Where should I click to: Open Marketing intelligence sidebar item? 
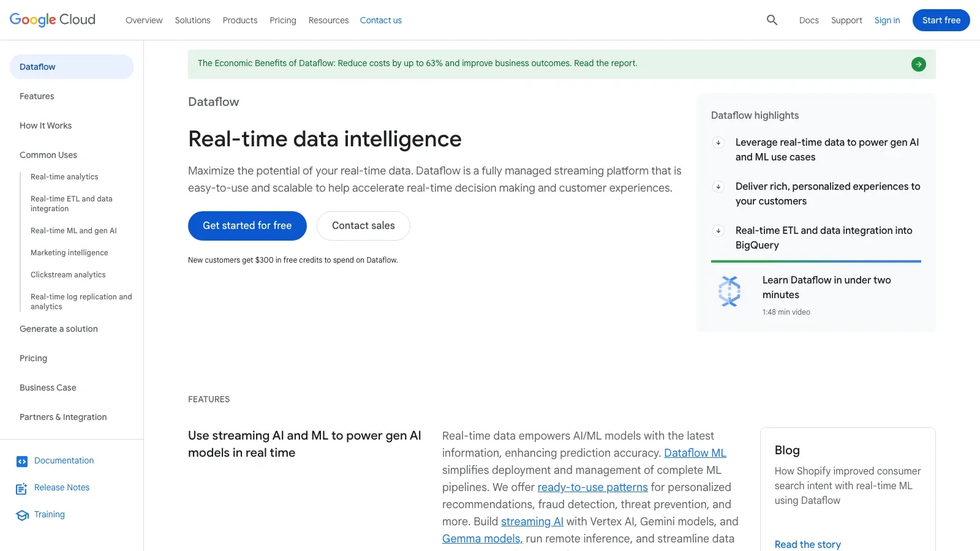[x=69, y=253]
